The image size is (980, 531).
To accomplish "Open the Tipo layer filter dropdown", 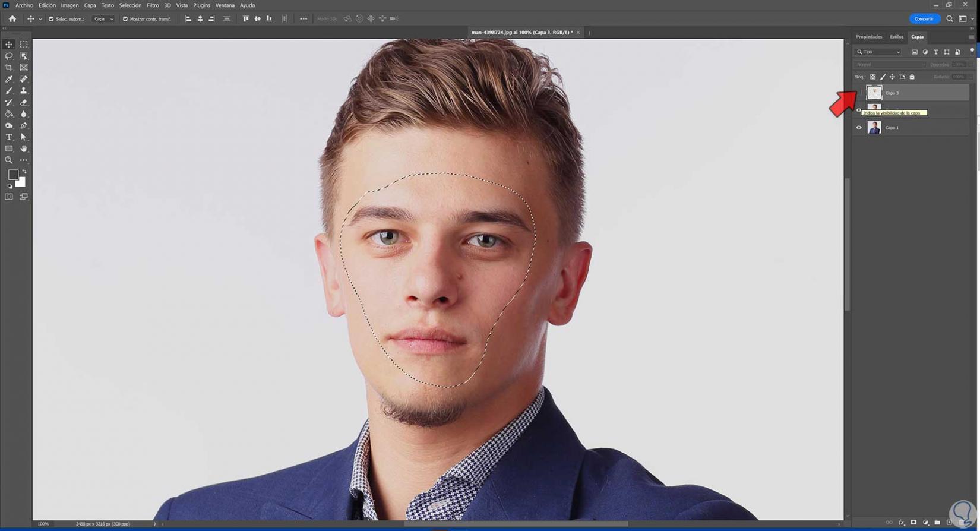I will 878,52.
